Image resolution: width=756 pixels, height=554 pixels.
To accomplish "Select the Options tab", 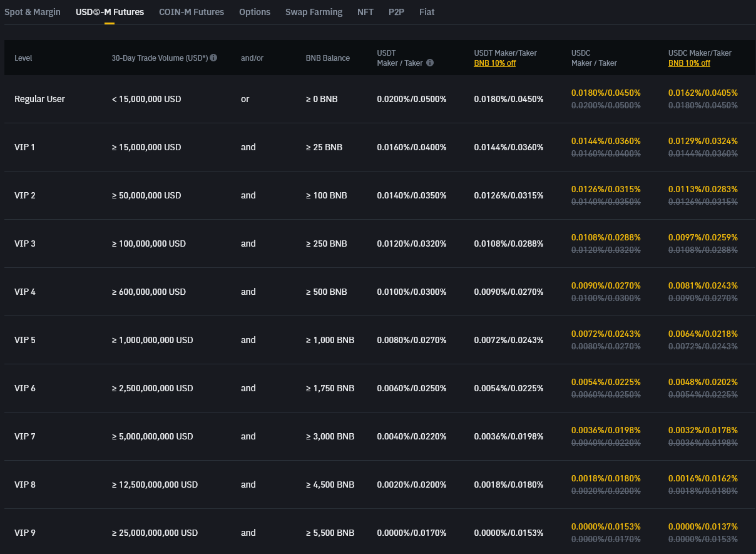I will click(x=255, y=12).
